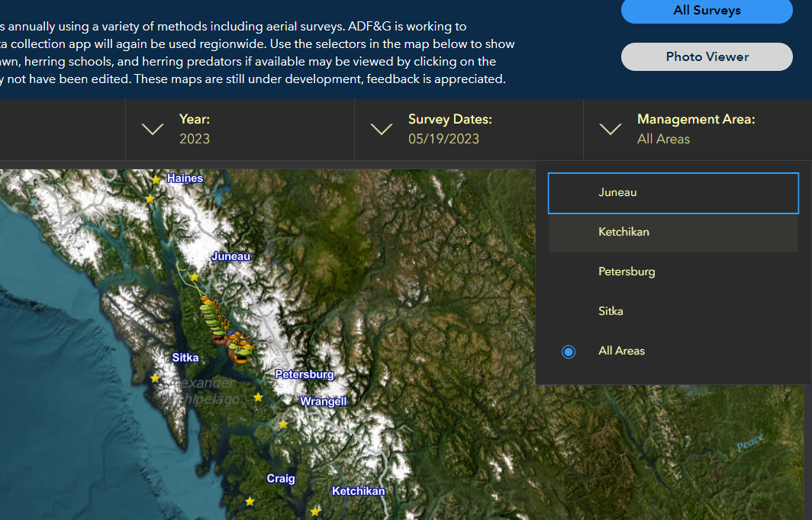This screenshot has width=812, height=520.
Task: Click the star marker below Sitka label
Action: 155,379
